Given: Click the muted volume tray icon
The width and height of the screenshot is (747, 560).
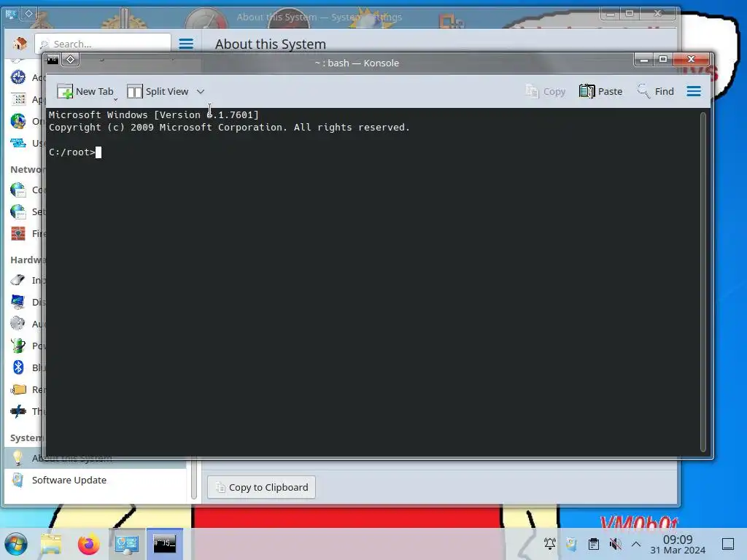Looking at the screenshot, I should pyautogui.click(x=615, y=543).
